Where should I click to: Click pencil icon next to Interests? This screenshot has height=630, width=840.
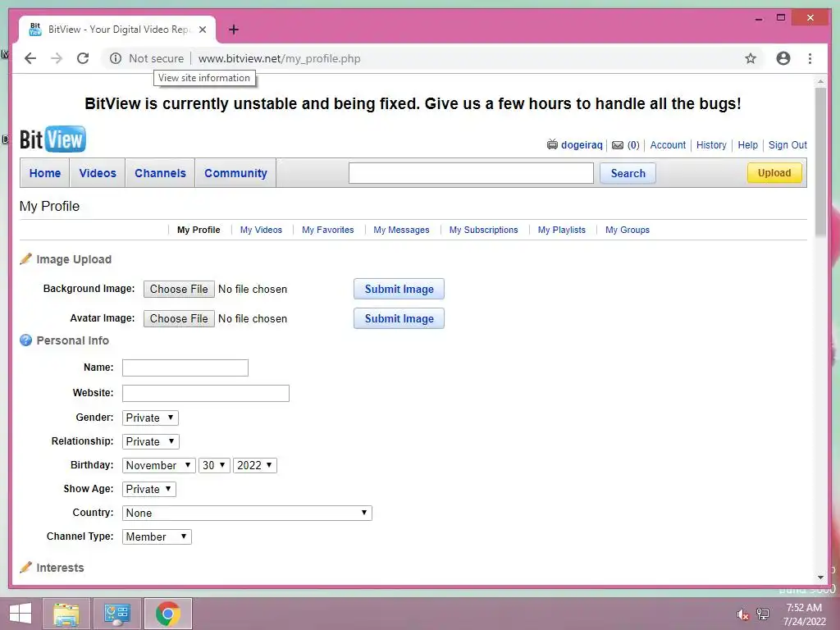pos(25,568)
